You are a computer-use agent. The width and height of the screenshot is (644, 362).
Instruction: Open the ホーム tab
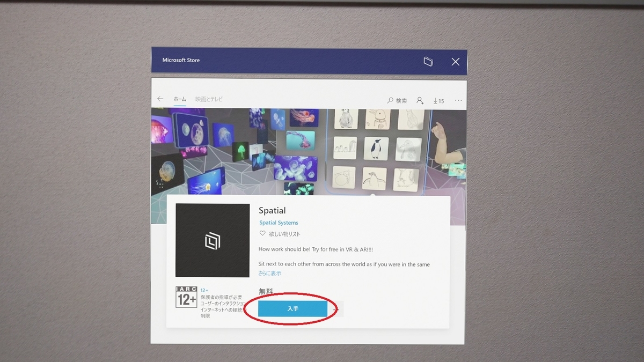(x=180, y=99)
